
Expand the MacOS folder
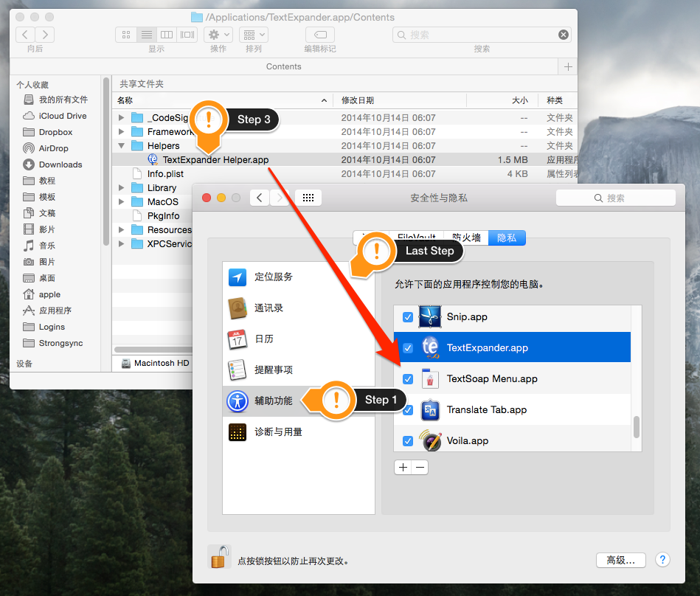coord(121,202)
